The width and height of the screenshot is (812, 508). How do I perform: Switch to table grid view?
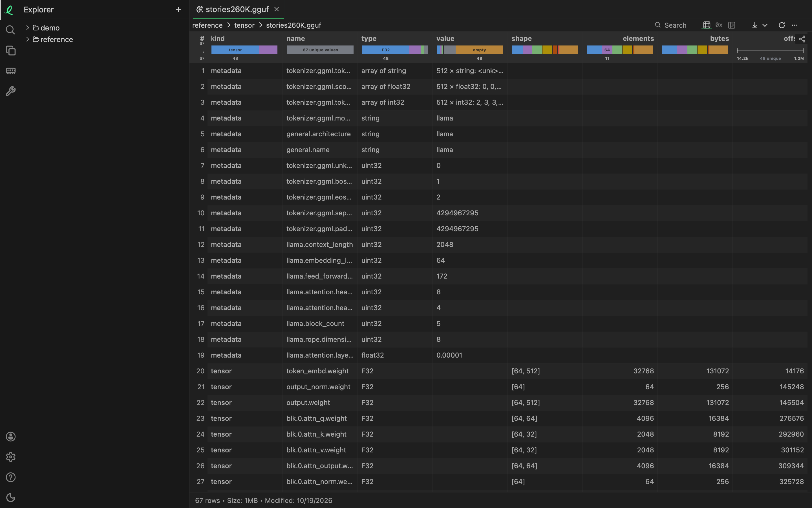[x=707, y=25]
